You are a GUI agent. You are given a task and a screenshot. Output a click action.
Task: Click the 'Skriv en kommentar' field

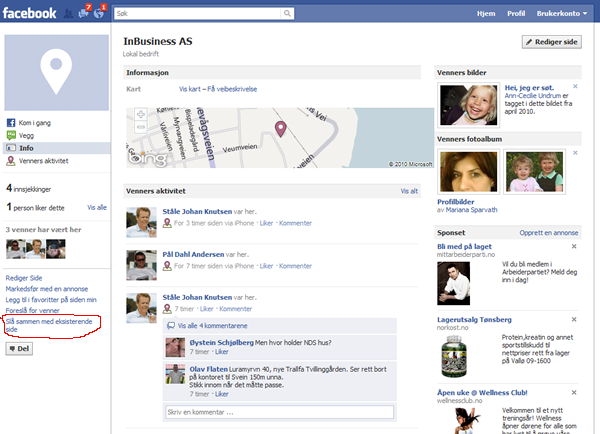pos(279,412)
